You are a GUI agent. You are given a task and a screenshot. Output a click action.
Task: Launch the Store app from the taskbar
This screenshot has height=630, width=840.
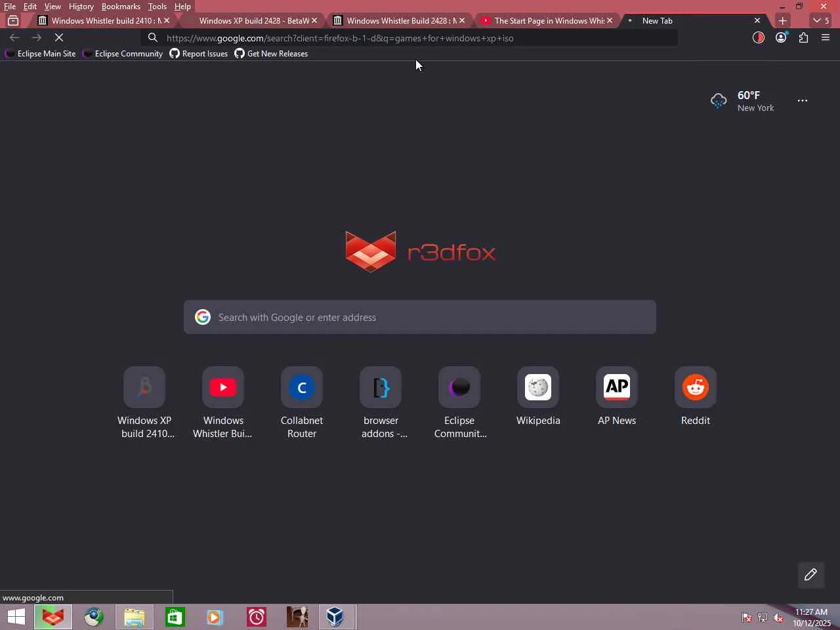(175, 617)
